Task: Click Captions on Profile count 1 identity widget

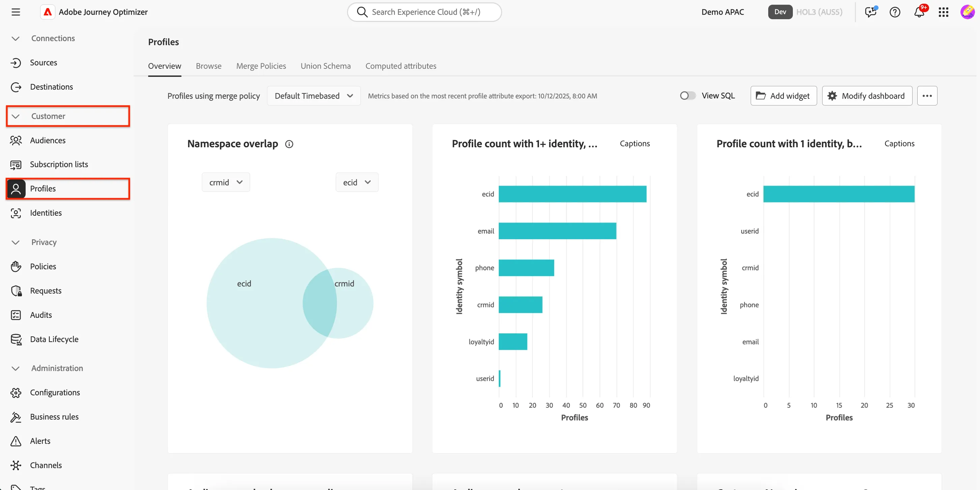Action: click(899, 144)
